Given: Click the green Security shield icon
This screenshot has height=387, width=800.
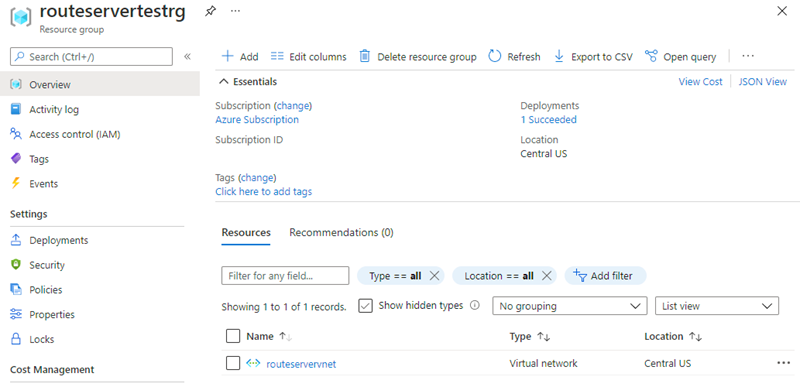Looking at the screenshot, I should (x=16, y=265).
